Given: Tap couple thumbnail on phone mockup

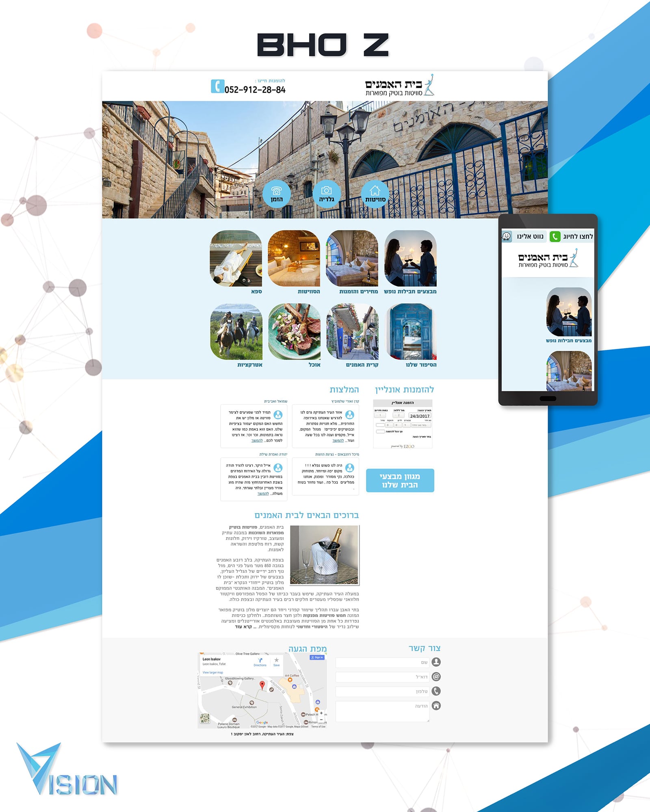Looking at the screenshot, I should pos(569,311).
